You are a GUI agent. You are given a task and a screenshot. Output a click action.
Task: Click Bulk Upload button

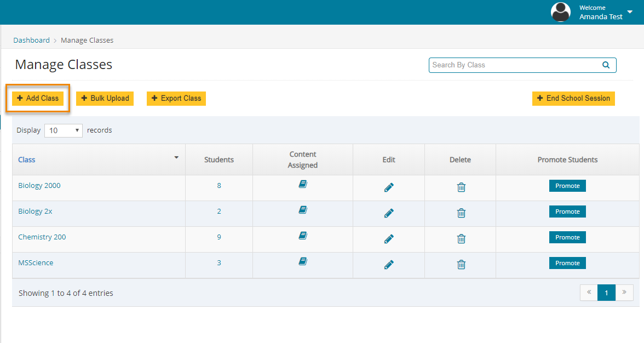coord(105,99)
